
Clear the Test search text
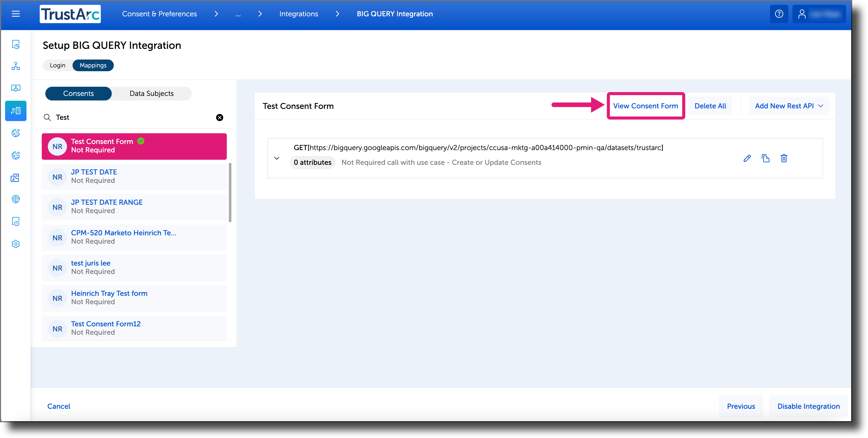click(x=219, y=117)
